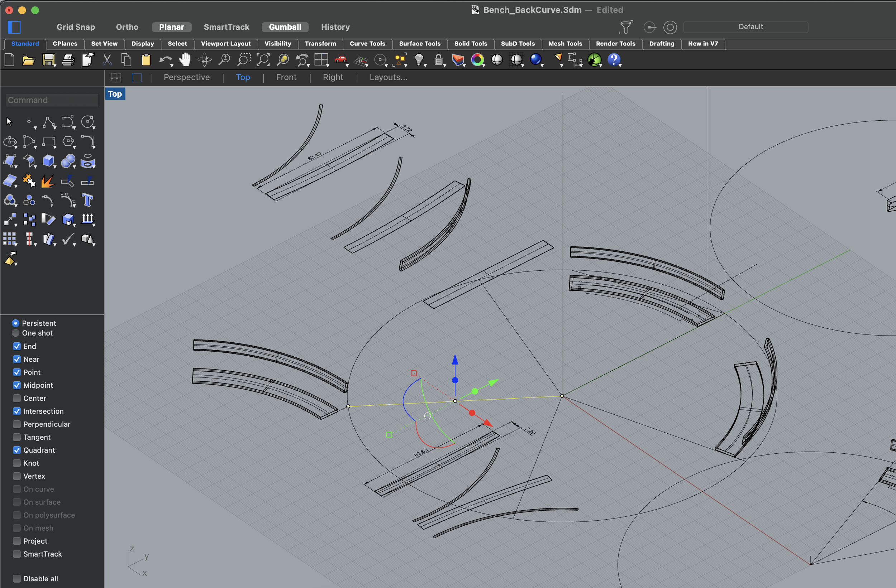Click the single viewport layout icon
Viewport: 896px width, 588px height.
click(x=137, y=78)
